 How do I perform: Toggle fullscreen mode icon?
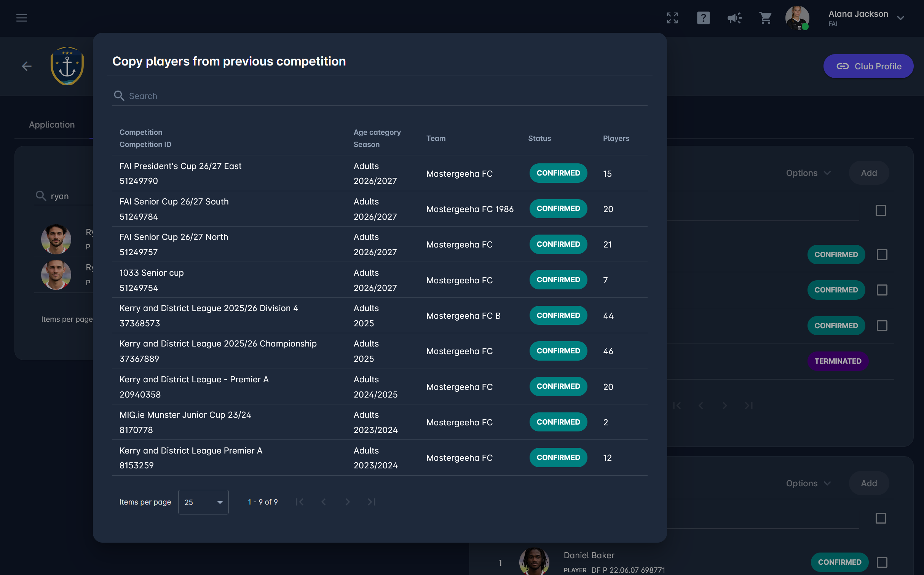672,18
